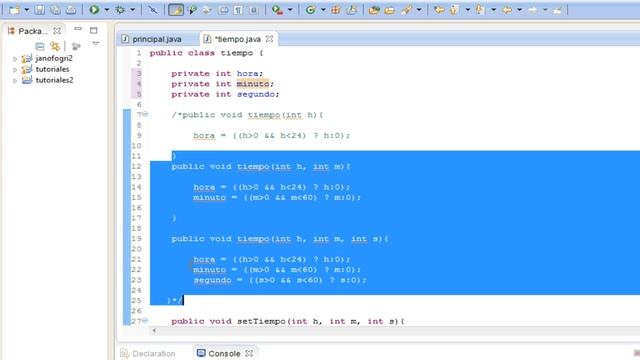Select the janofogri2 project
640x360 pixels.
(53, 58)
